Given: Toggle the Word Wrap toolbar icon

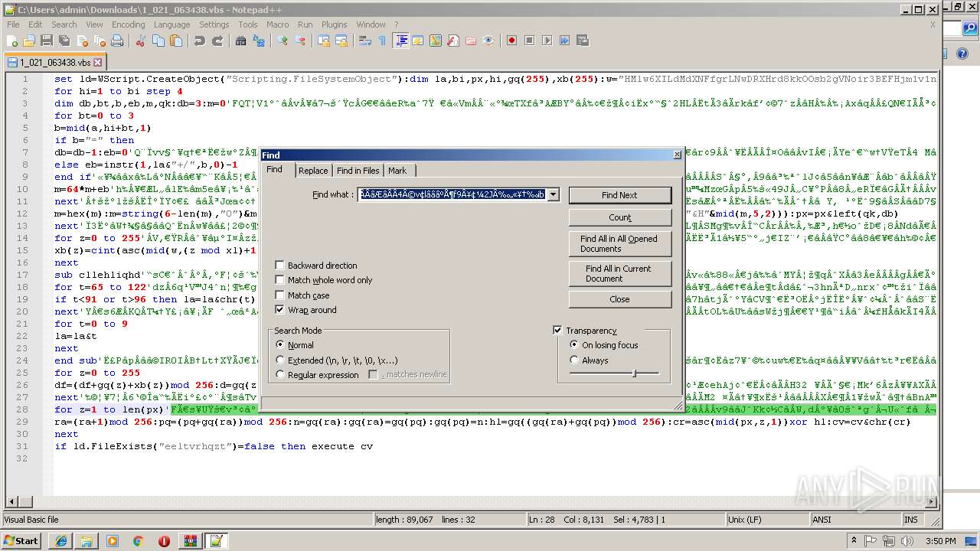Looking at the screenshot, I should pyautogui.click(x=365, y=41).
